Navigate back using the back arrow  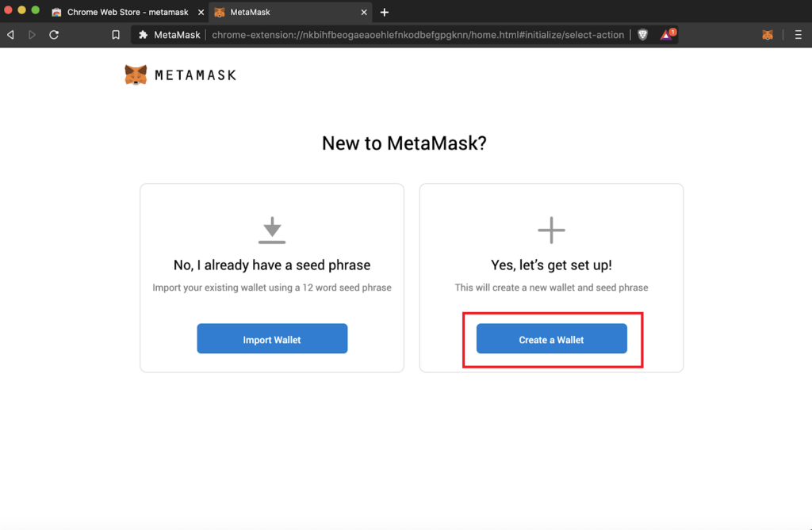tap(10, 35)
